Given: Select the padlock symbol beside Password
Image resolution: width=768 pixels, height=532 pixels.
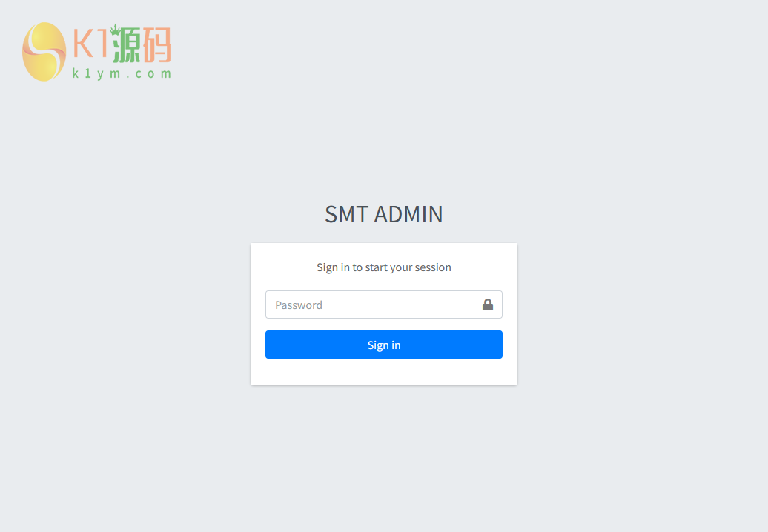Looking at the screenshot, I should click(x=487, y=305).
